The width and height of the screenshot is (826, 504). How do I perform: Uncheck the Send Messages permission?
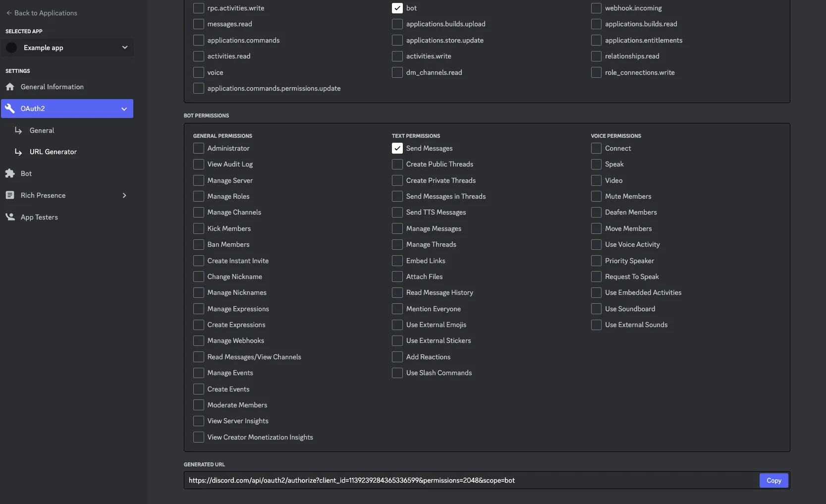(397, 148)
